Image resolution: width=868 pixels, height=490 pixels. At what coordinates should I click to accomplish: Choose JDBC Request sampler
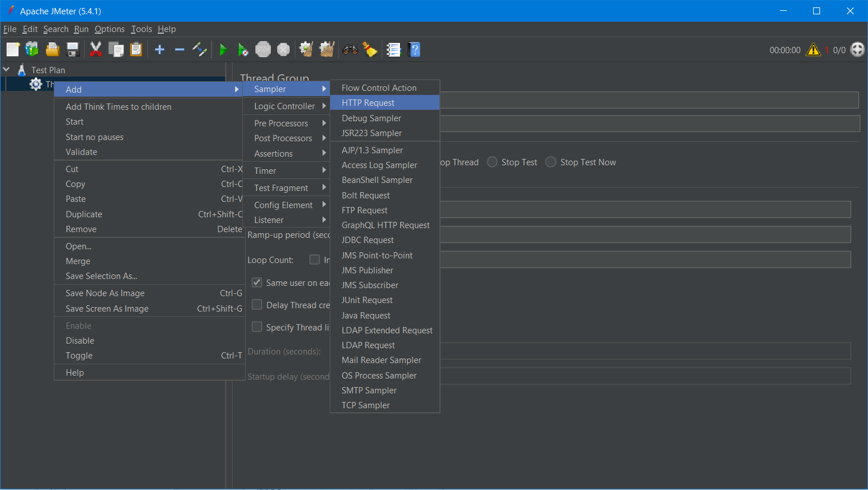coord(385,240)
